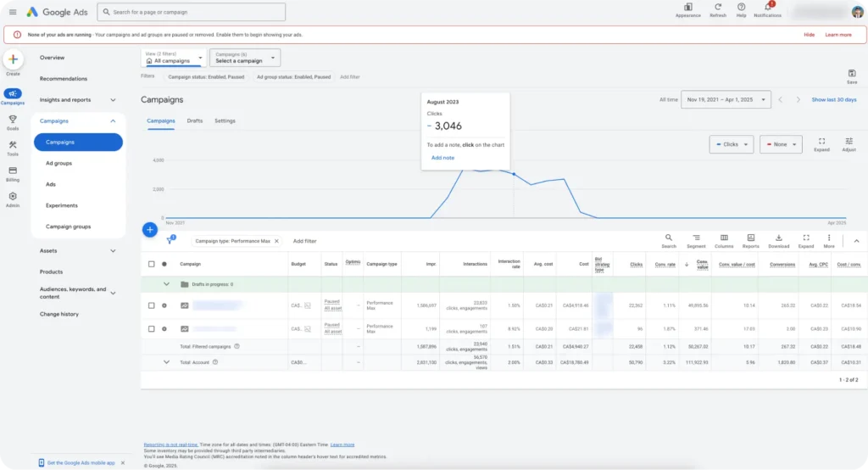The image size is (868, 470).
Task: Click the Expand chart icon
Action: 821,142
